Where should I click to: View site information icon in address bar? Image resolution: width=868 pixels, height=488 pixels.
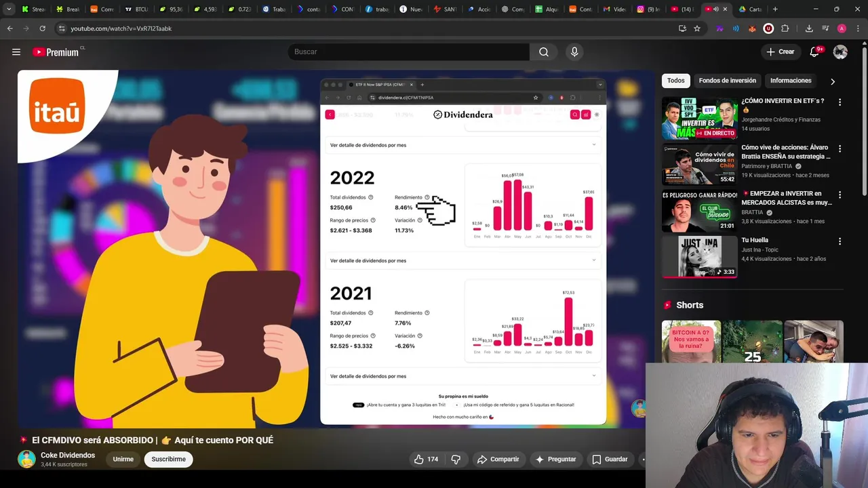click(62, 28)
